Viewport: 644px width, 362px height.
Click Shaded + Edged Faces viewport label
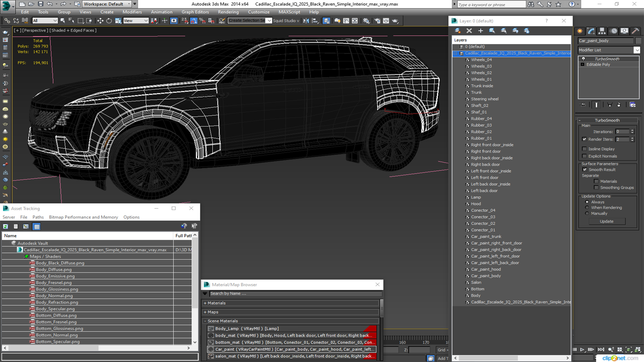point(73,30)
